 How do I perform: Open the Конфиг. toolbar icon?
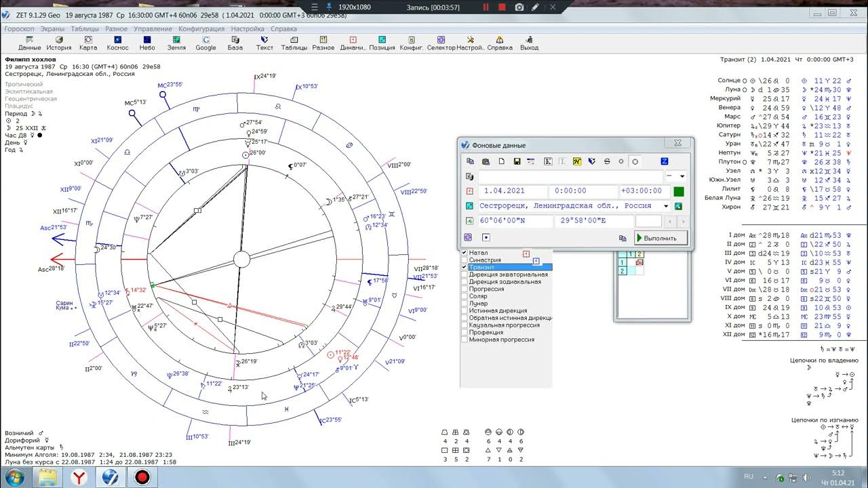pyautogui.click(x=412, y=43)
